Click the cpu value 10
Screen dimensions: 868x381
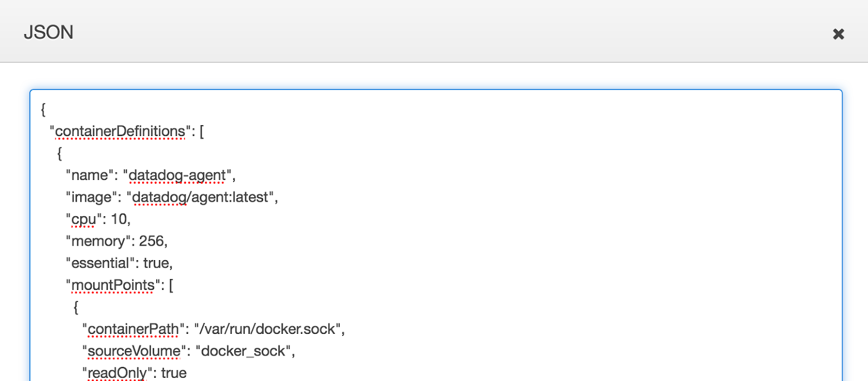pyautogui.click(x=119, y=219)
